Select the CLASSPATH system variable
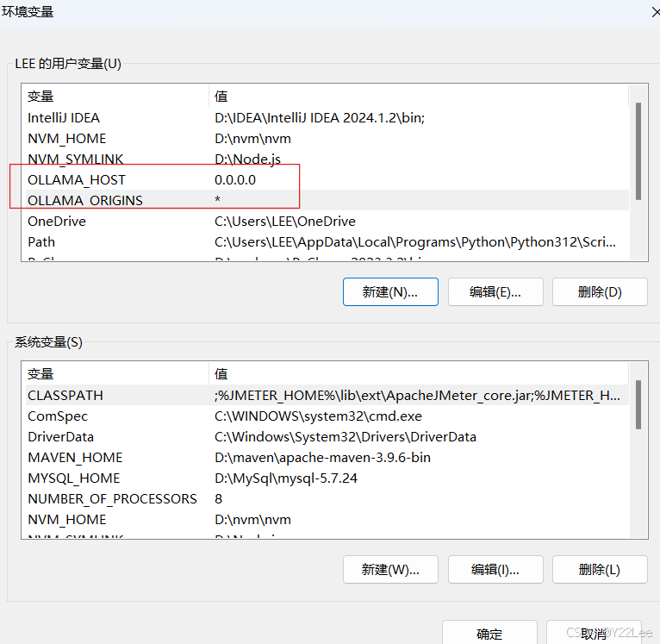 (65, 396)
